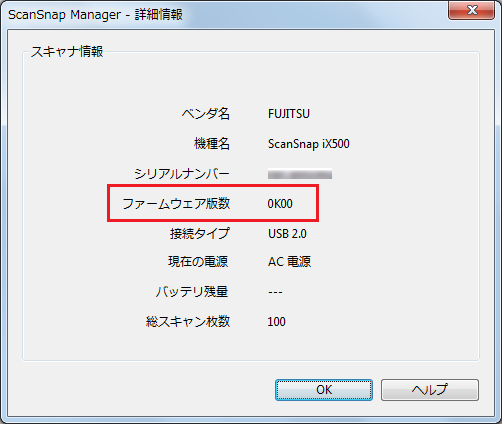Click the FUJITSU vendor value
The image size is (502, 424).
click(289, 114)
